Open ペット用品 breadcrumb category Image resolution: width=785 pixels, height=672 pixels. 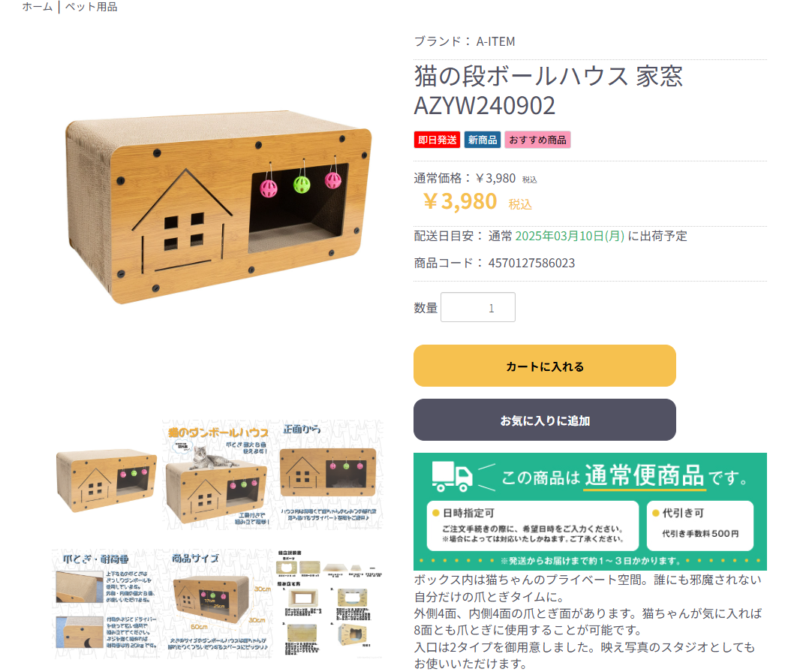[x=91, y=7]
